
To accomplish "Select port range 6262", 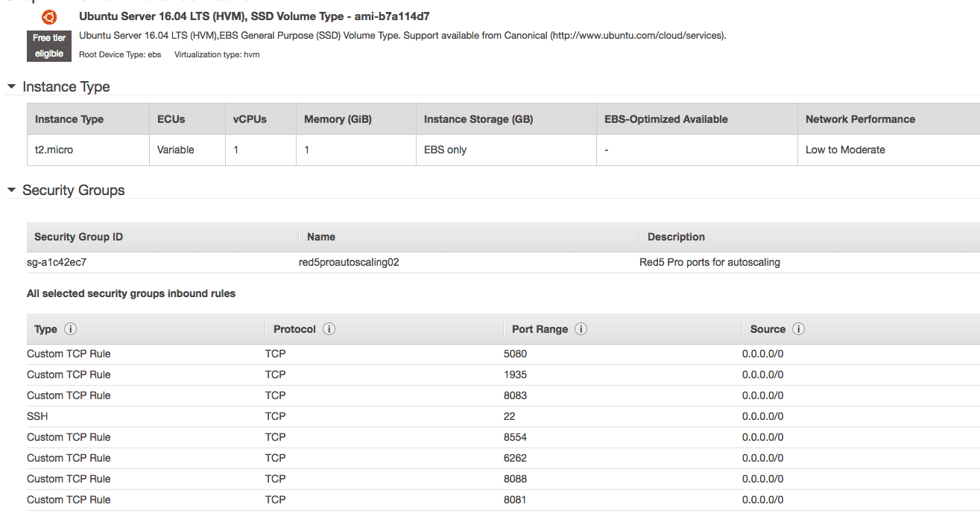I will coord(515,458).
